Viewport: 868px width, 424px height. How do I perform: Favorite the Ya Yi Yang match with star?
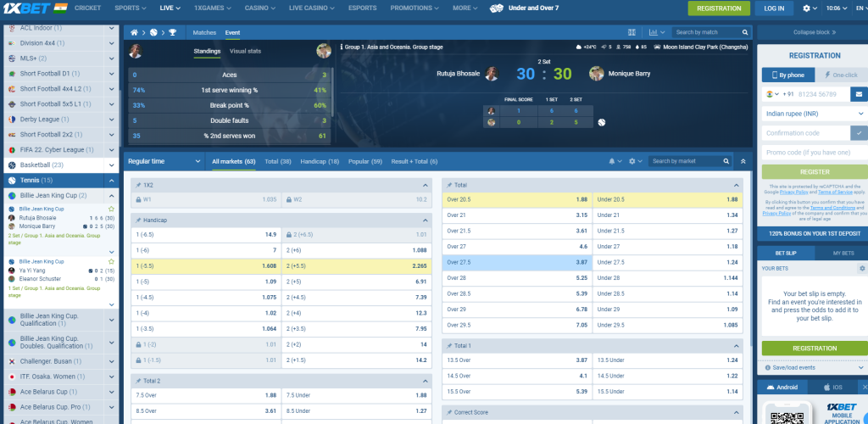click(111, 261)
